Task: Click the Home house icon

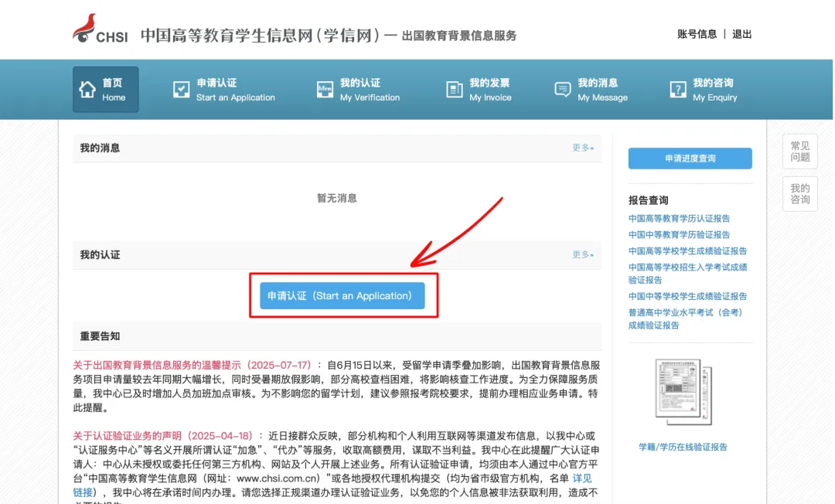Action: tap(87, 90)
